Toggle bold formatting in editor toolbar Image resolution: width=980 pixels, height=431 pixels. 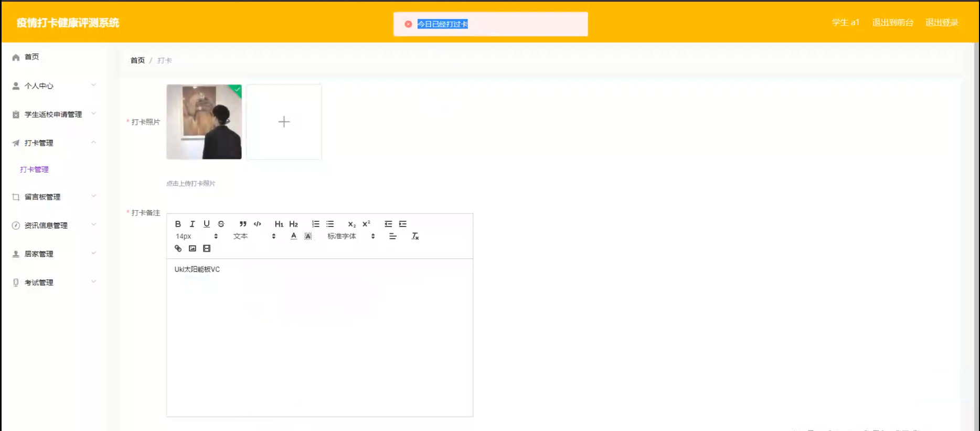pyautogui.click(x=178, y=224)
